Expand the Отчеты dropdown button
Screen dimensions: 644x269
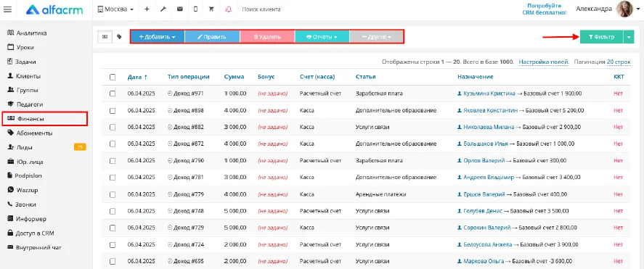coord(322,36)
